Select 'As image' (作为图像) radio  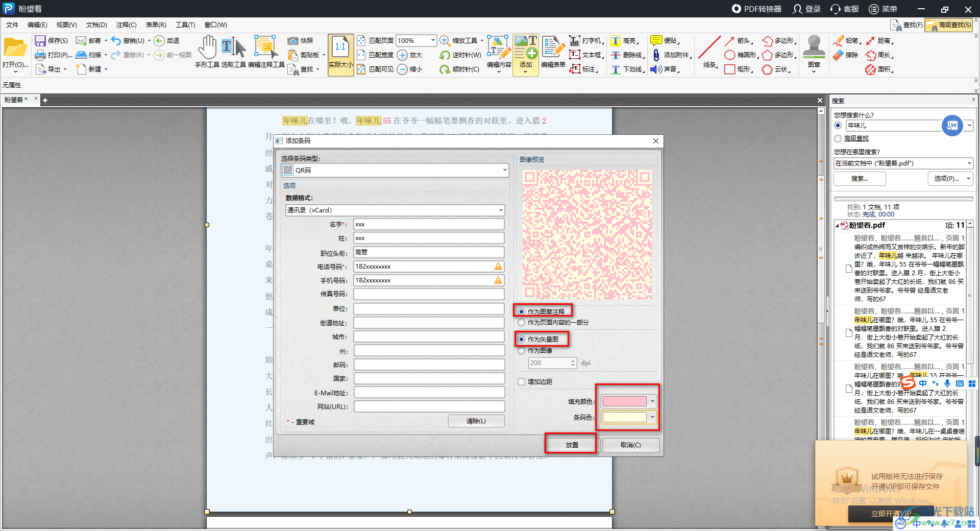(x=521, y=351)
